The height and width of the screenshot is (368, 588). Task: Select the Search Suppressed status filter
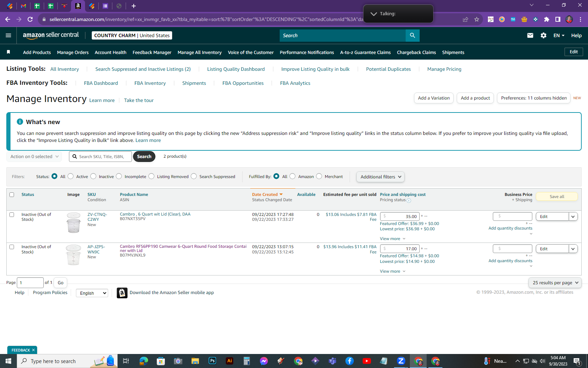(194, 176)
